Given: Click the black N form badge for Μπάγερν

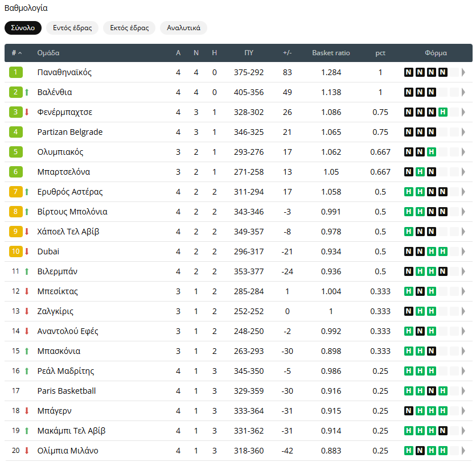Looking at the screenshot, I should coord(409,411).
